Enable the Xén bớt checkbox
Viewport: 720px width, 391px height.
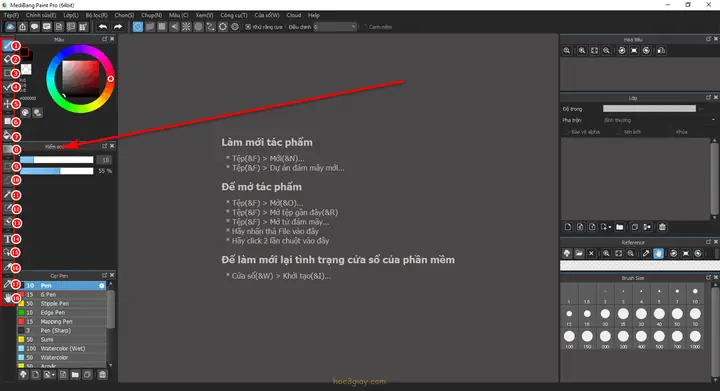point(618,132)
